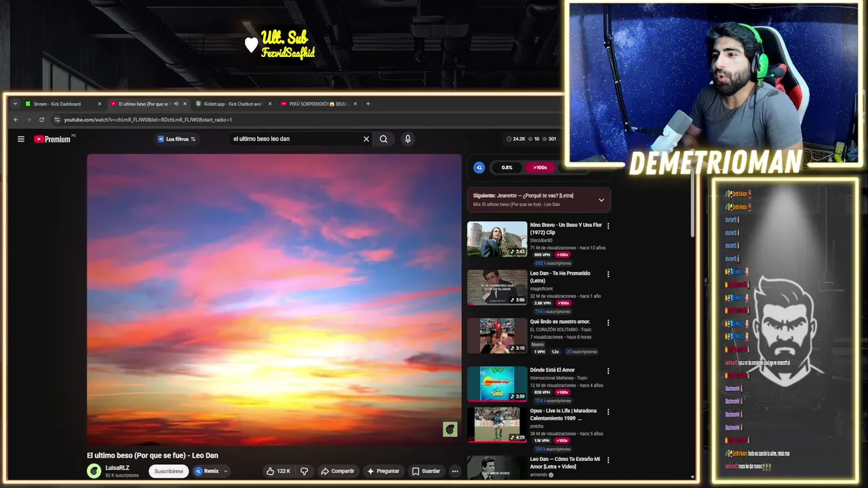Reload the page in the browser
868x488 pixels.
[x=41, y=120]
